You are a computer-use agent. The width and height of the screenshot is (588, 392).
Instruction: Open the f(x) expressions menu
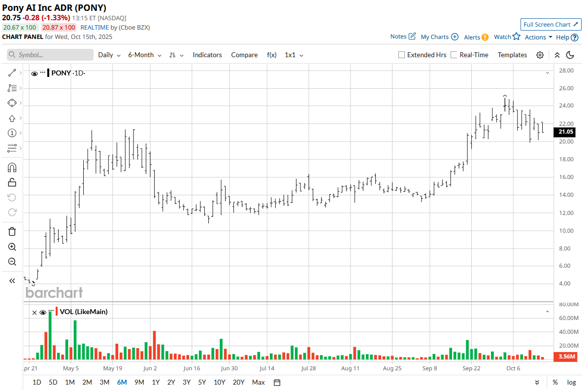pyautogui.click(x=272, y=55)
